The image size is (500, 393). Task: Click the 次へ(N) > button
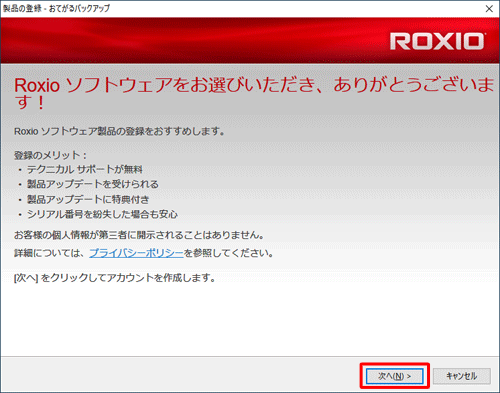click(395, 376)
